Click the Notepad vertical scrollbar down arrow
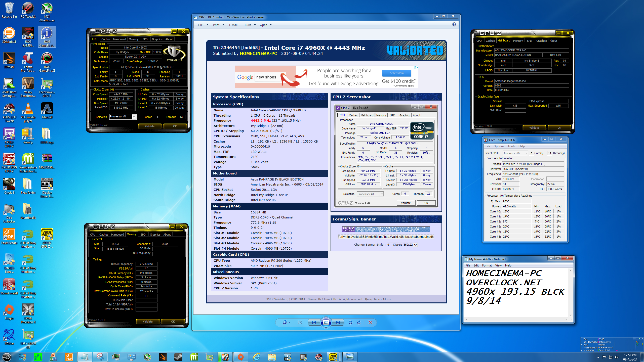 pyautogui.click(x=570, y=315)
